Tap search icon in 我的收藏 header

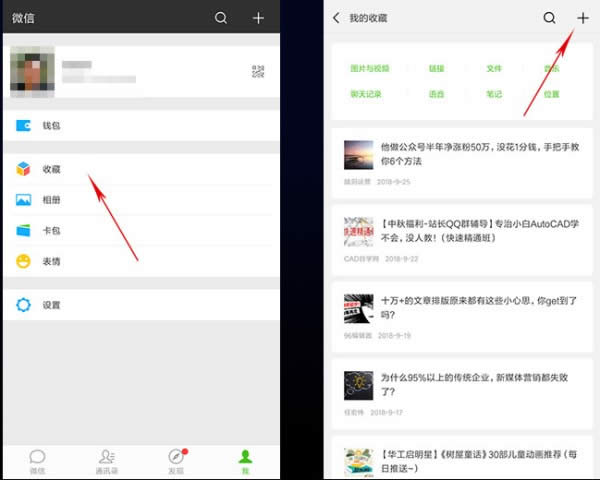pos(549,18)
